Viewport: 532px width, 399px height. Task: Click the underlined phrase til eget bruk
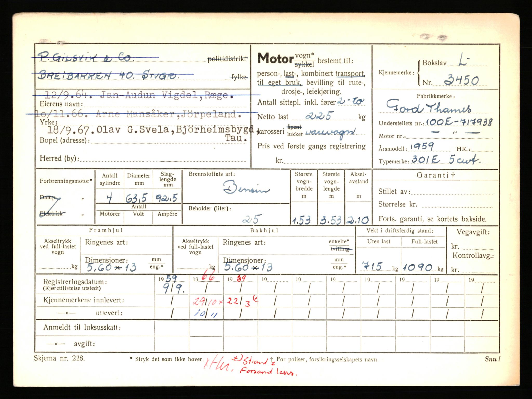pyautogui.click(x=280, y=83)
